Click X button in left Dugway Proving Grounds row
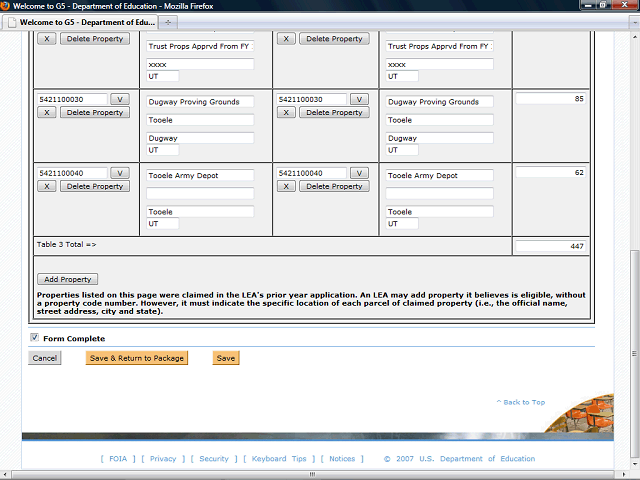Screen dimensions: 640x480 47,112
